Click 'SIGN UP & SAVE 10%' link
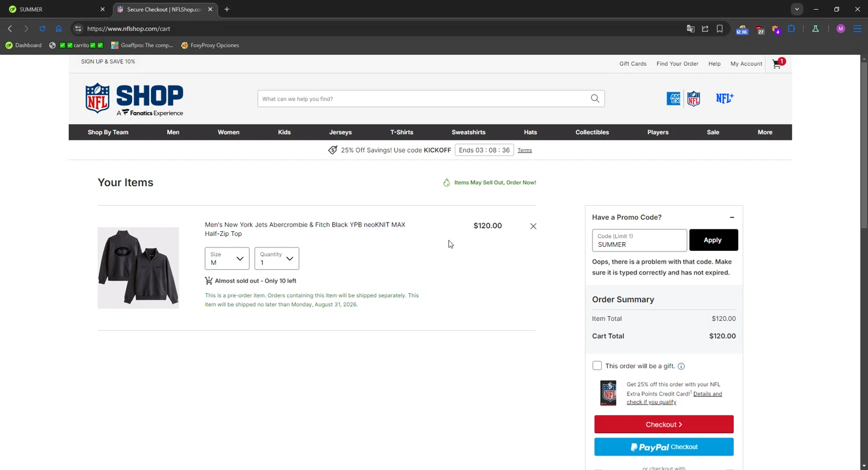The height and width of the screenshot is (470, 868). (x=108, y=61)
